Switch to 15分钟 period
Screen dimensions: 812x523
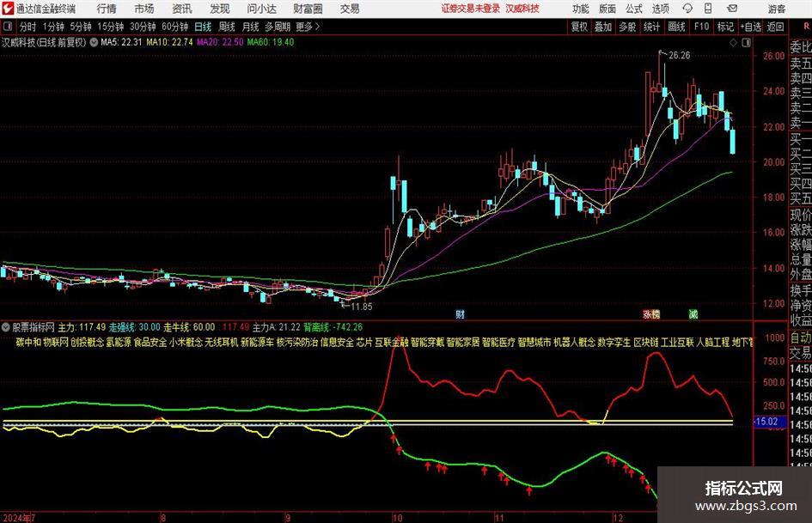click(110, 27)
